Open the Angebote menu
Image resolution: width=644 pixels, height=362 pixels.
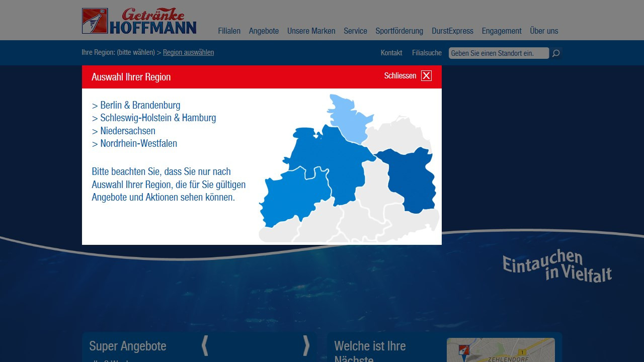coord(264,31)
